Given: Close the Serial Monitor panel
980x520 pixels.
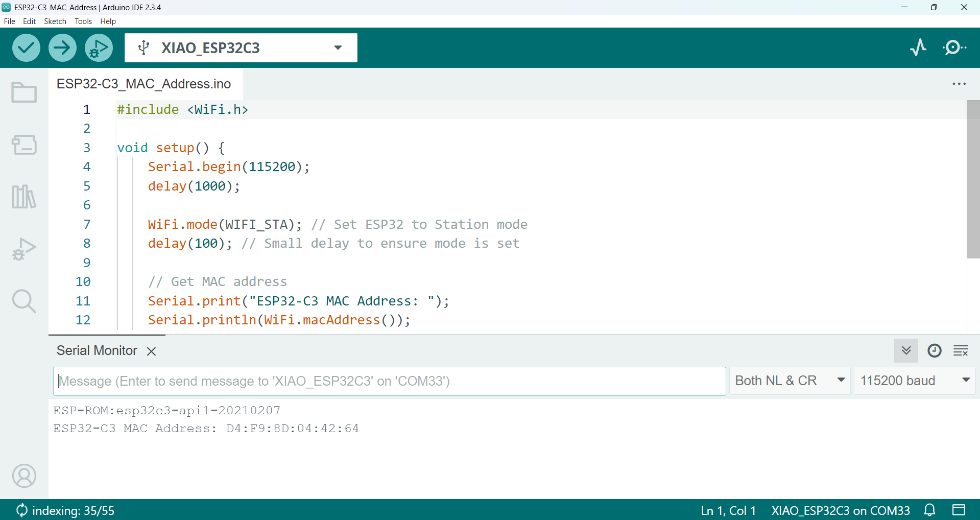Looking at the screenshot, I should click(x=151, y=351).
